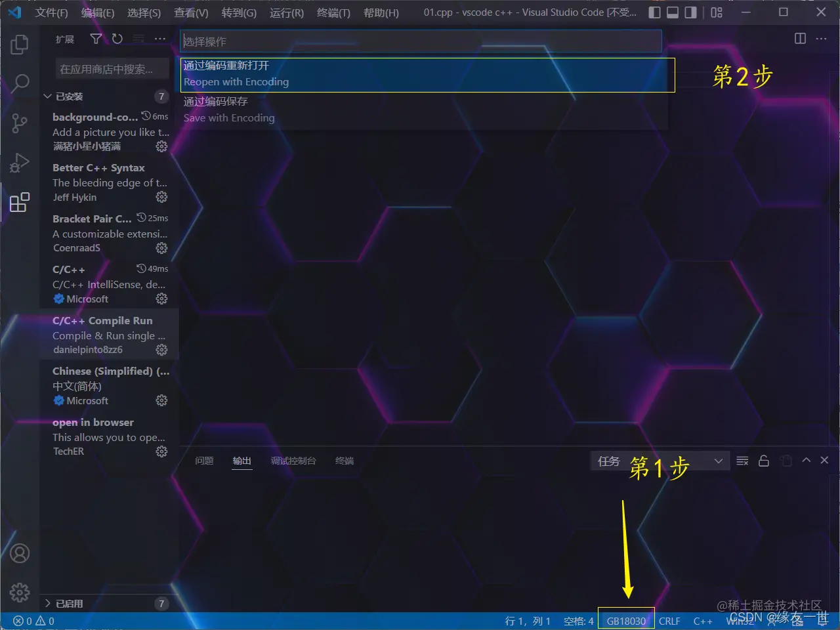840x630 pixels.
Task: Expand the 已启用 enabled section
Action: [107, 604]
